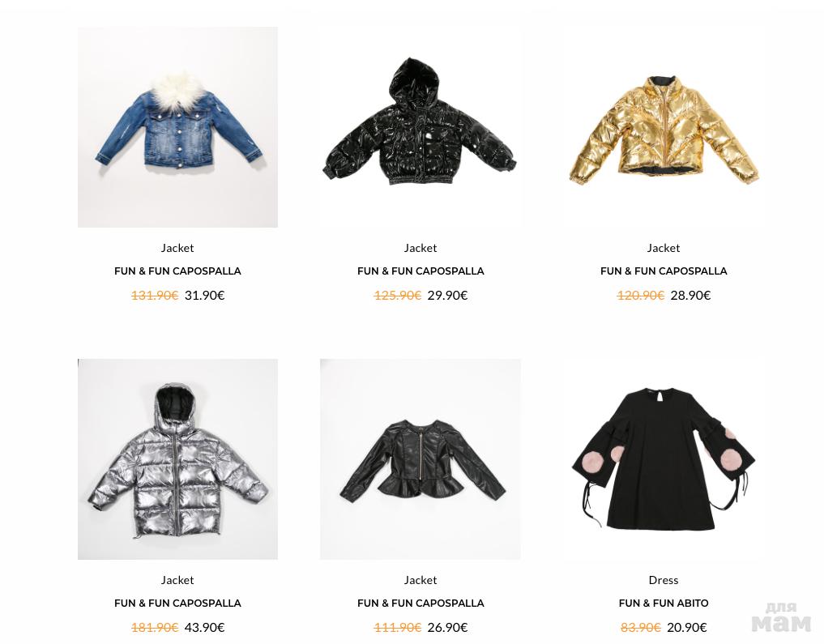
Task: Click the 31.90€ sale price
Action: click(x=204, y=295)
